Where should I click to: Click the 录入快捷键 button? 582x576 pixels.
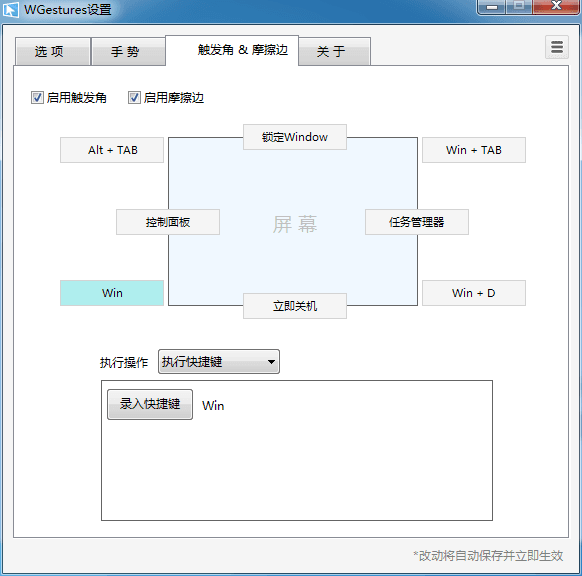[x=150, y=404]
